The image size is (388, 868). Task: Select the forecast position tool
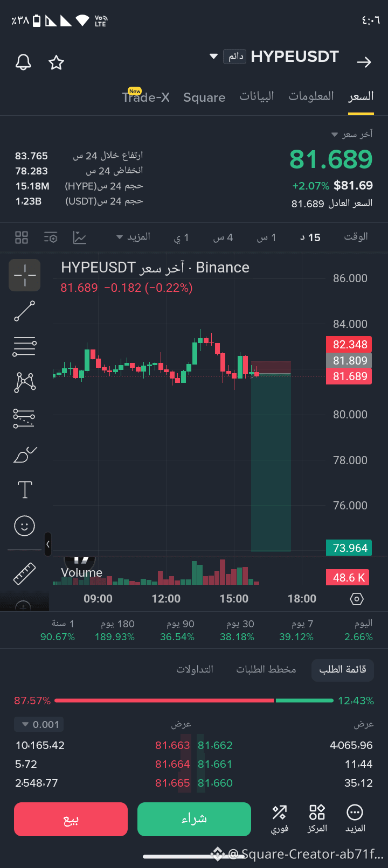pos(24,418)
